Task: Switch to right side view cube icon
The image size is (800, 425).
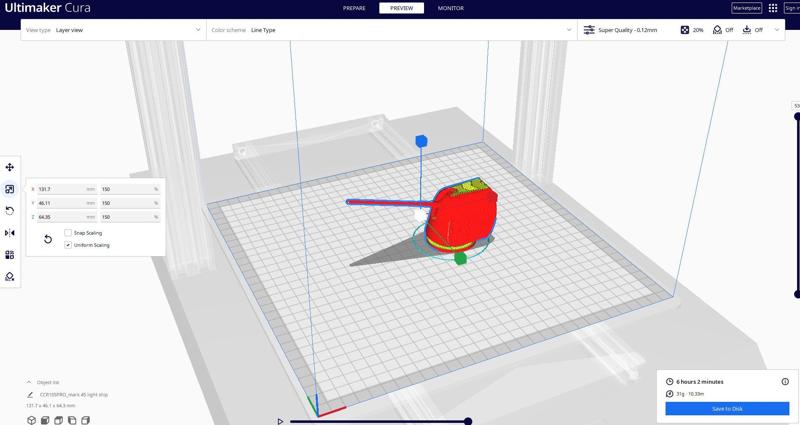Action: coord(85,420)
